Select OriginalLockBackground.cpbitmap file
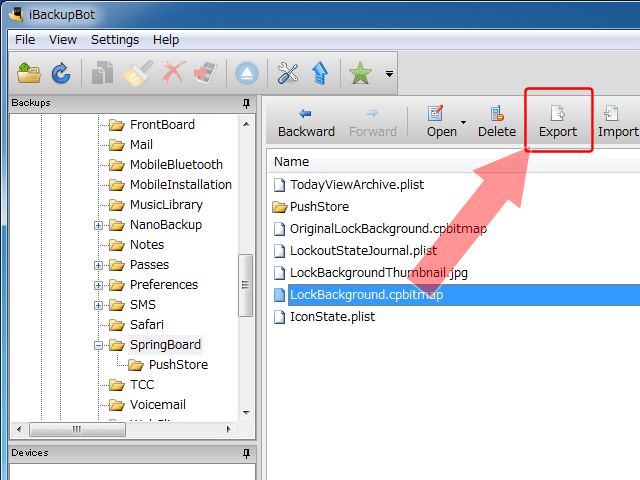Screen dimensions: 640x480 pos(388,229)
